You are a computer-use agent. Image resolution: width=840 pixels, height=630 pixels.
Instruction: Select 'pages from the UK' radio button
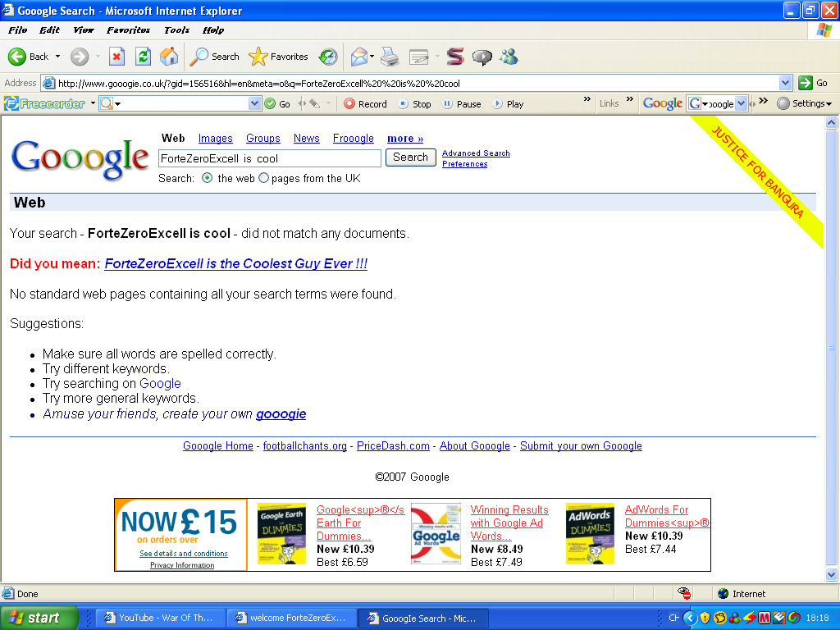pos(263,178)
